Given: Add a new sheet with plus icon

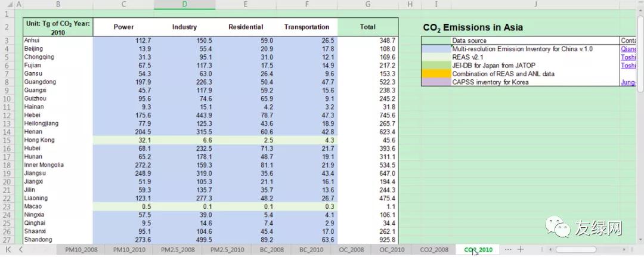Looking at the screenshot, I should coord(521,249).
